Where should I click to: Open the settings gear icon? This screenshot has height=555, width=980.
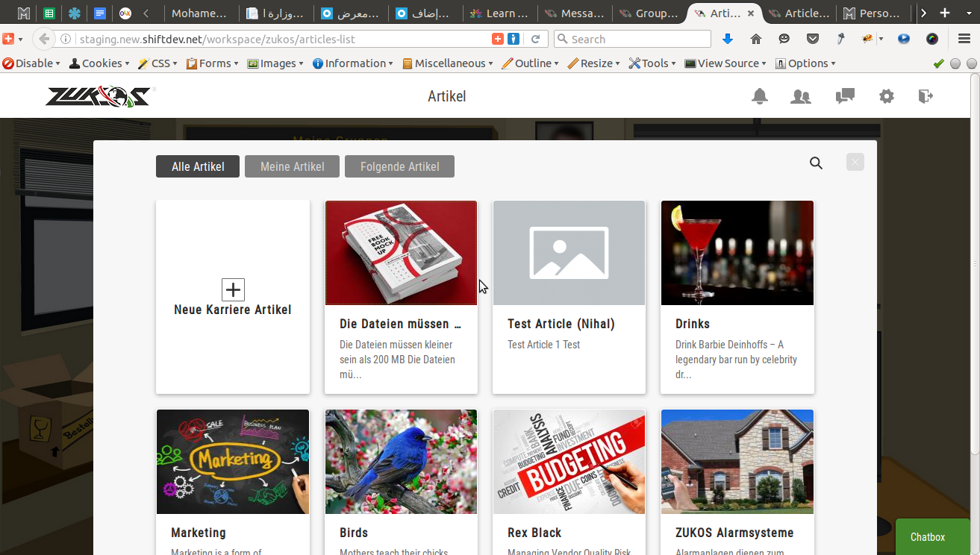(x=886, y=96)
